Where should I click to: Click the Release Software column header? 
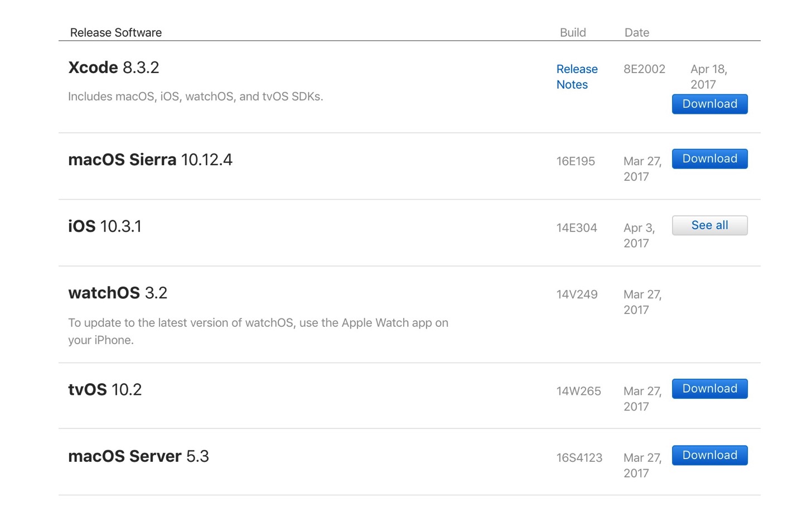(x=116, y=32)
